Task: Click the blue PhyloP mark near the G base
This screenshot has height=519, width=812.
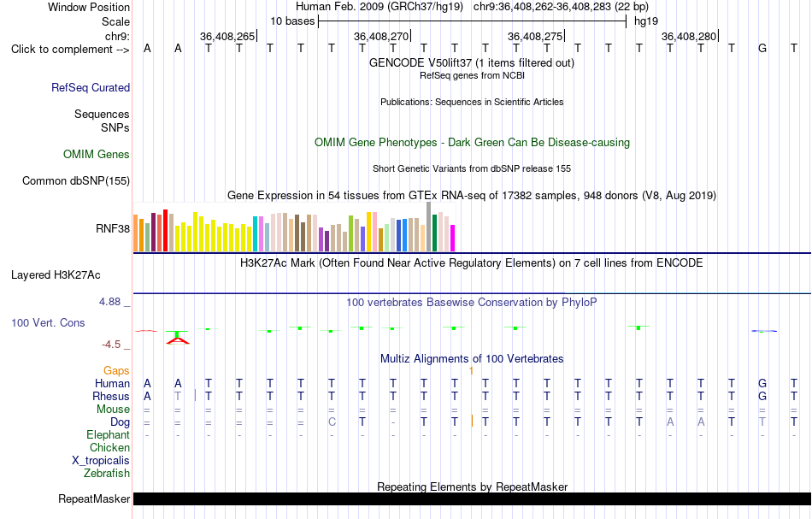Action: coord(764,330)
